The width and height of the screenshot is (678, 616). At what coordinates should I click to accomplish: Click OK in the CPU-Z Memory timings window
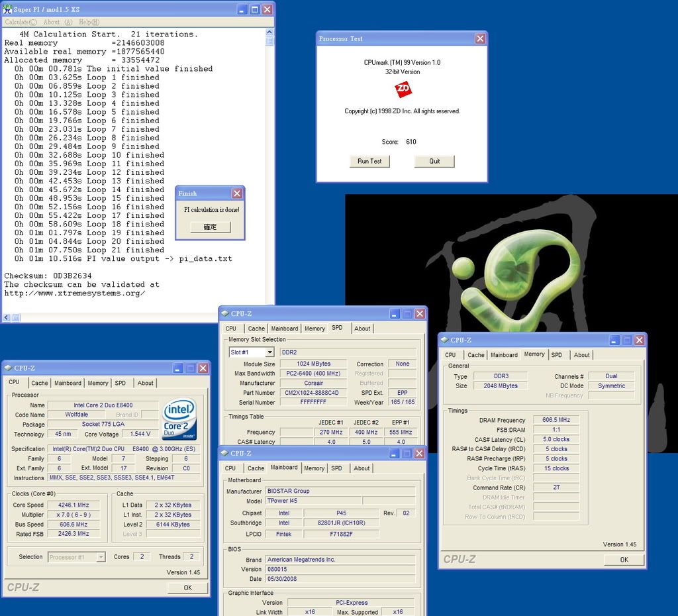624,560
